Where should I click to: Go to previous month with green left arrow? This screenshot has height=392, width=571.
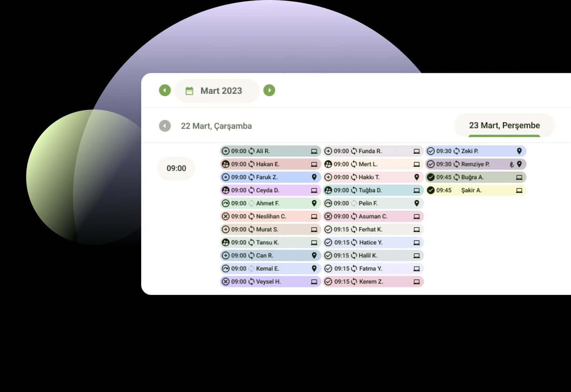165,91
